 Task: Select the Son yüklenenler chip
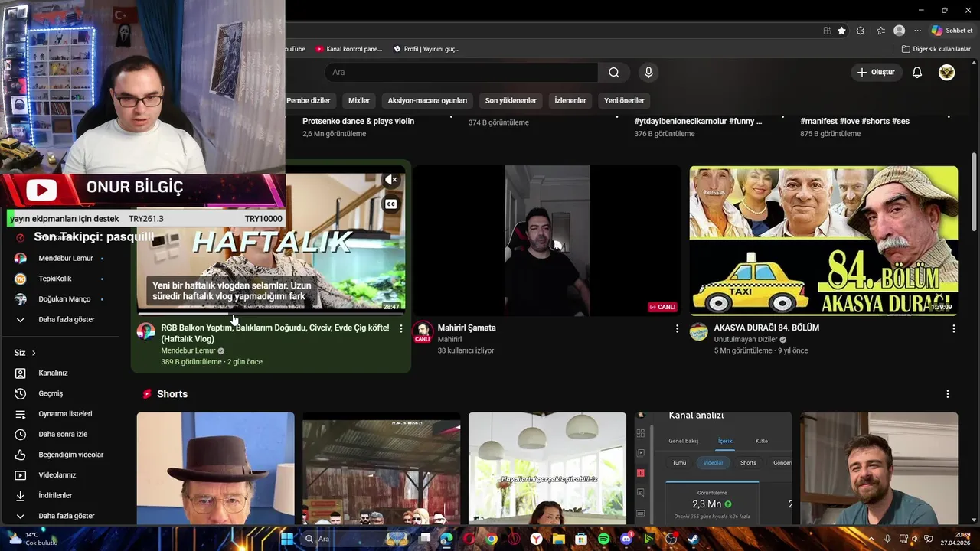(511, 100)
